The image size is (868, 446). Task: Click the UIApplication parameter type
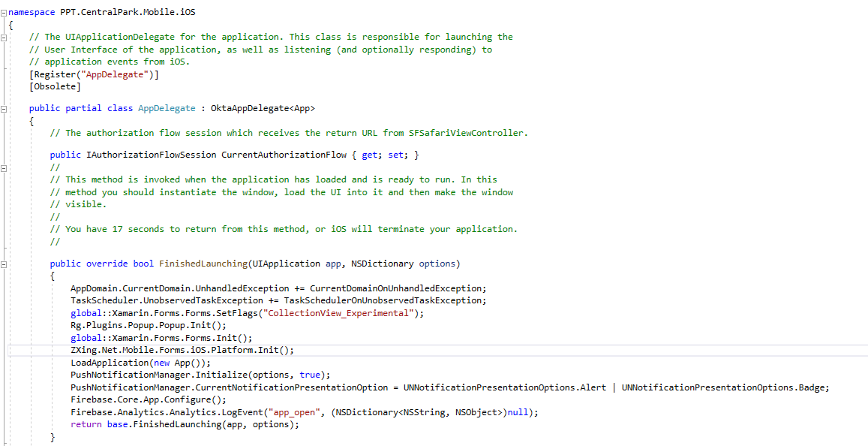coord(286,264)
